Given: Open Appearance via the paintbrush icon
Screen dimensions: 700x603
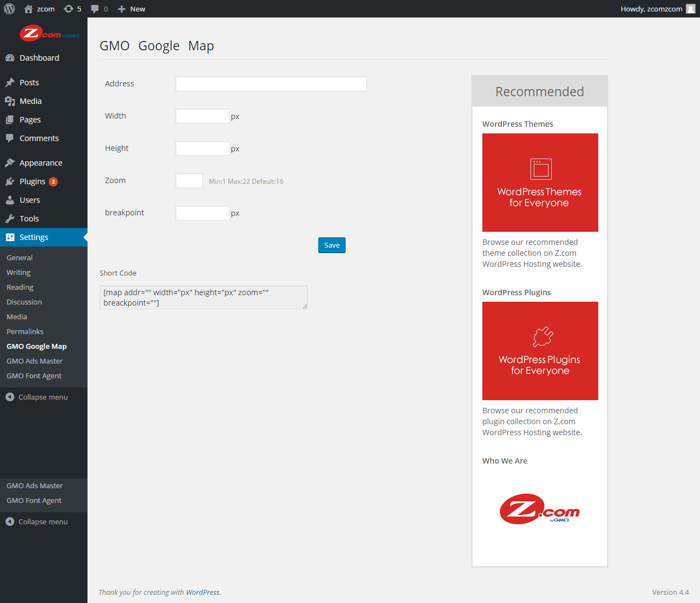Looking at the screenshot, I should point(10,163).
